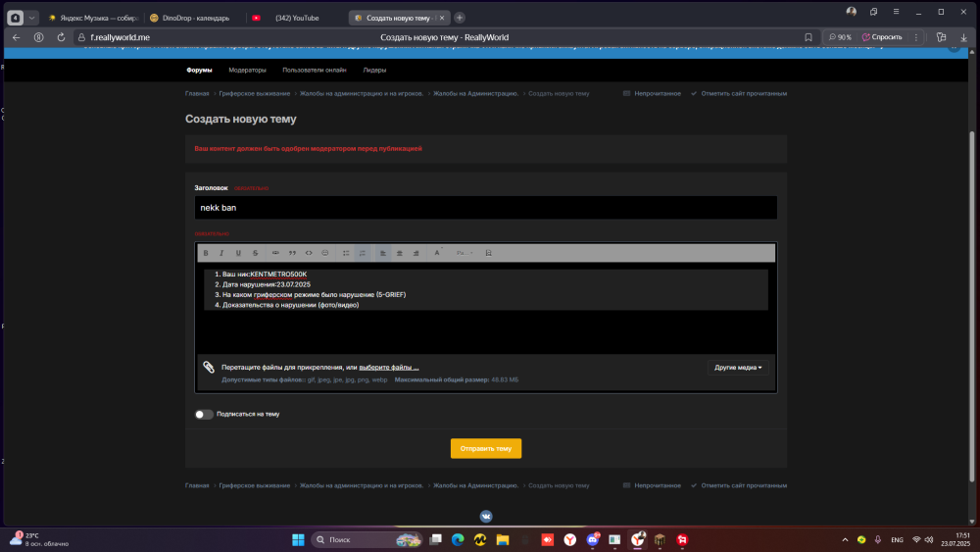This screenshot has height=552, width=980.
Task: Click the browser back arrow
Action: click(x=17, y=37)
